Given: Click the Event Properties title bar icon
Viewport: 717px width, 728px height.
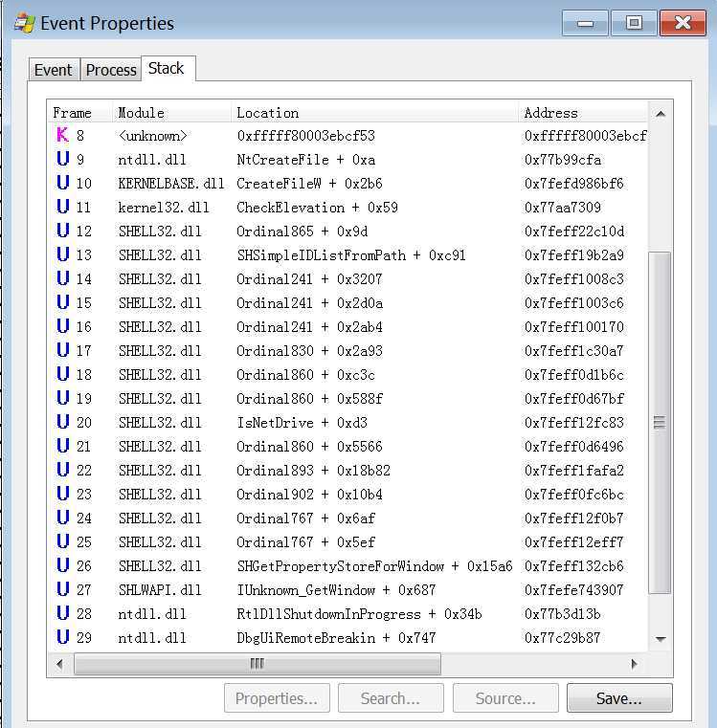Looking at the screenshot, I should [x=25, y=23].
